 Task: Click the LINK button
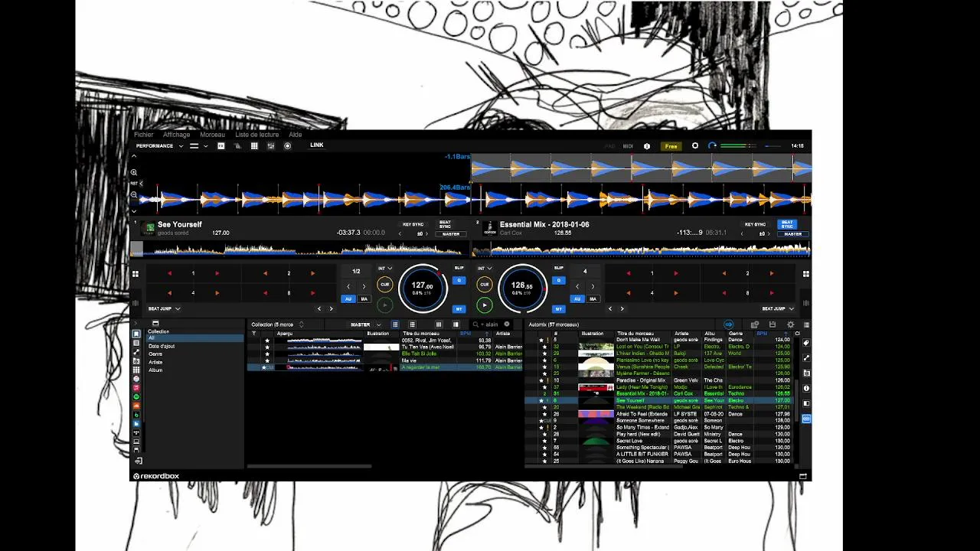pos(316,145)
